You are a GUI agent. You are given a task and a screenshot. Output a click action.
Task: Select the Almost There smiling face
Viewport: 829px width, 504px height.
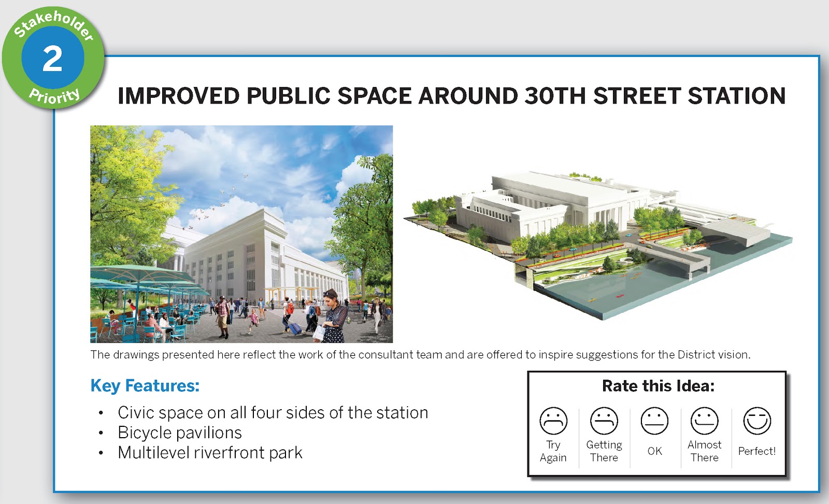tap(705, 421)
